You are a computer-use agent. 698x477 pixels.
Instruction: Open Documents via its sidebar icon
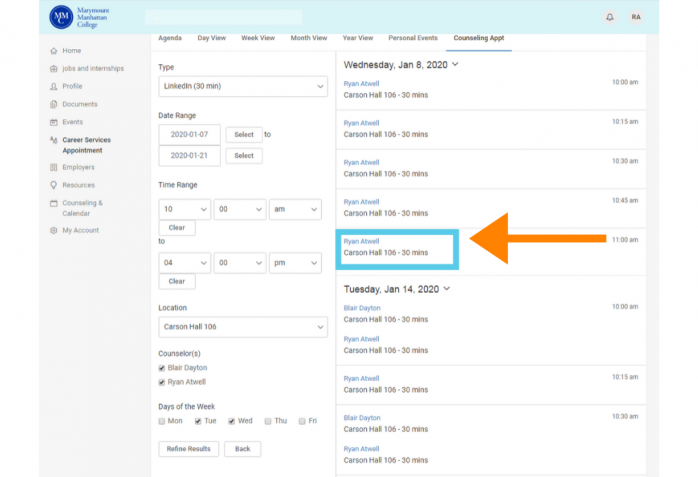click(x=53, y=104)
